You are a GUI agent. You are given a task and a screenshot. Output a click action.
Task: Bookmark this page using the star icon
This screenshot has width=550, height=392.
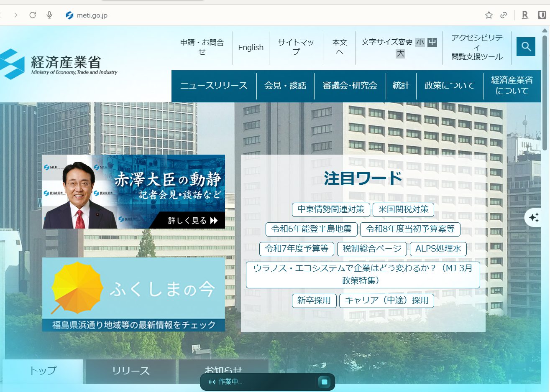point(489,15)
